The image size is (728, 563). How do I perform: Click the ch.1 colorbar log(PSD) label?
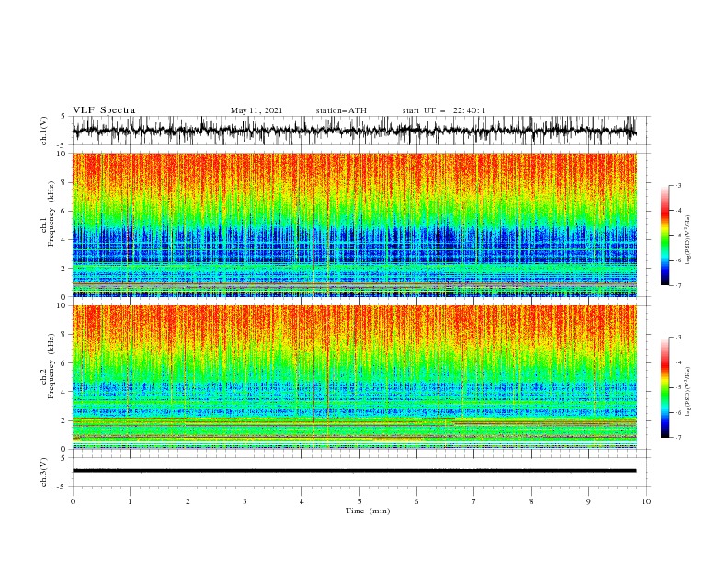[x=688, y=240]
